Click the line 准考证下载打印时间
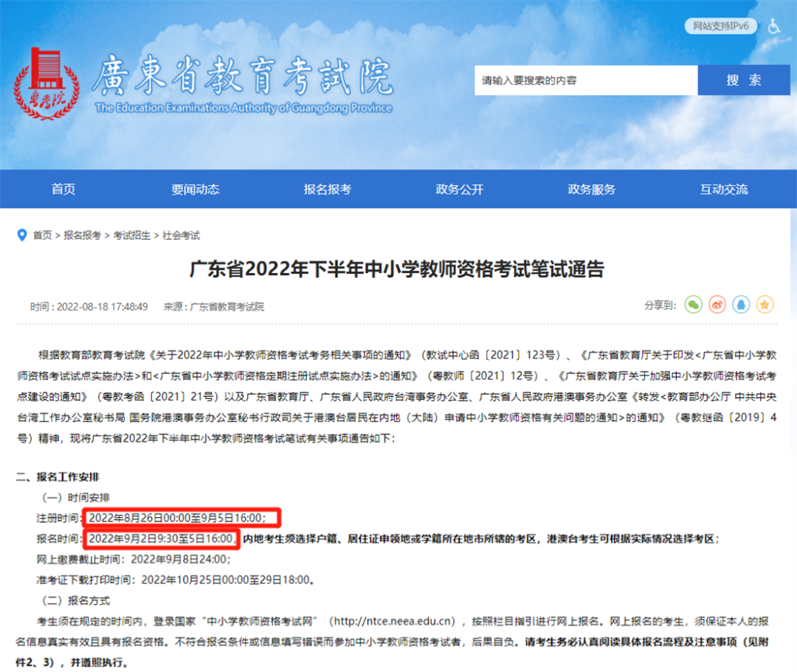Viewport: 797px width, 672px height. pyautogui.click(x=176, y=580)
